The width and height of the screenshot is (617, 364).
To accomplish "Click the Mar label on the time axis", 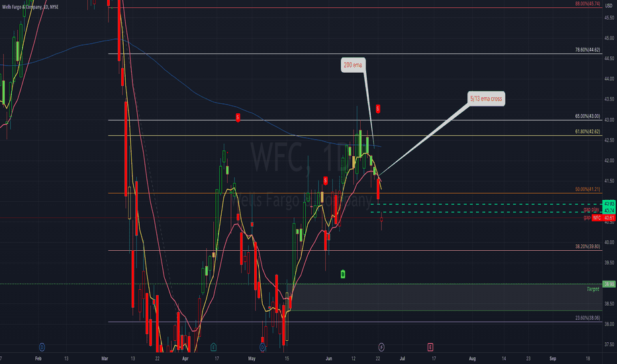I will (x=105, y=359).
